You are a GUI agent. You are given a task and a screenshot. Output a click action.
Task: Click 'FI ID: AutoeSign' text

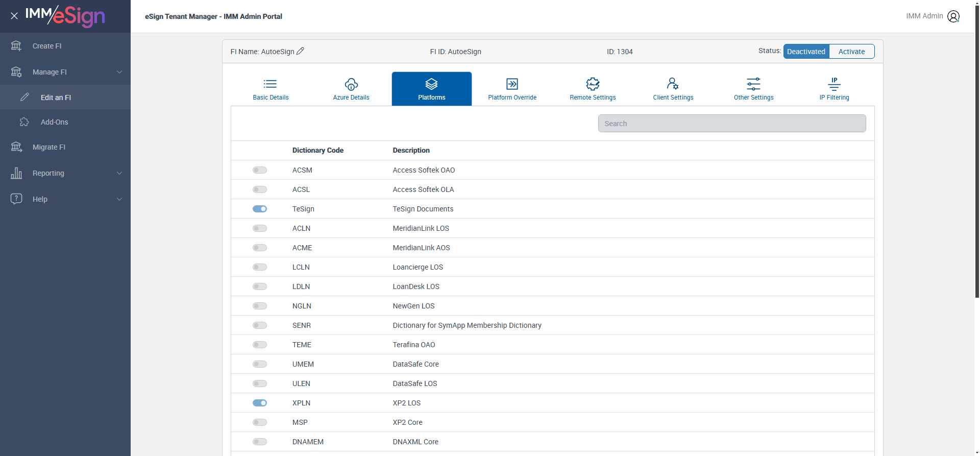coord(455,52)
